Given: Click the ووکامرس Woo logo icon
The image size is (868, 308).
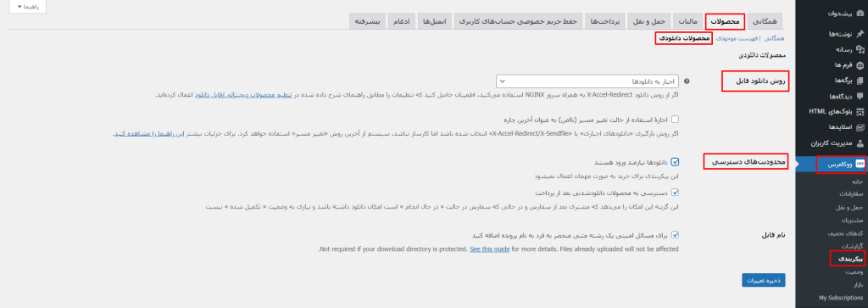Looking at the screenshot, I should tap(860, 165).
